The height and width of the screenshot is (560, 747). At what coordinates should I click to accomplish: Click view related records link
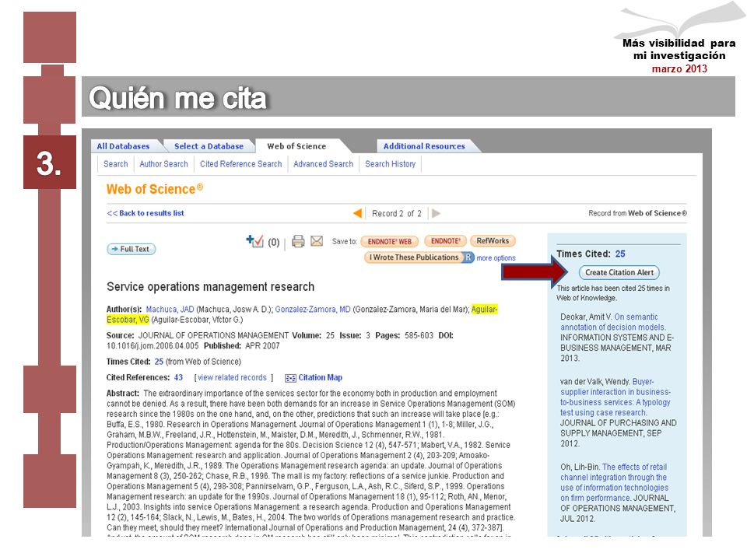click(x=232, y=378)
